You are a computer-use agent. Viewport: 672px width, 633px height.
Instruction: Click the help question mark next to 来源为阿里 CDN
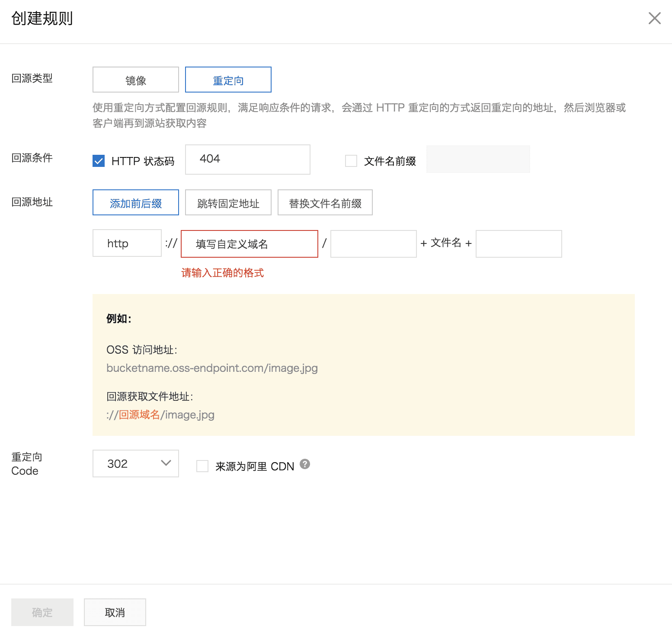(x=305, y=464)
